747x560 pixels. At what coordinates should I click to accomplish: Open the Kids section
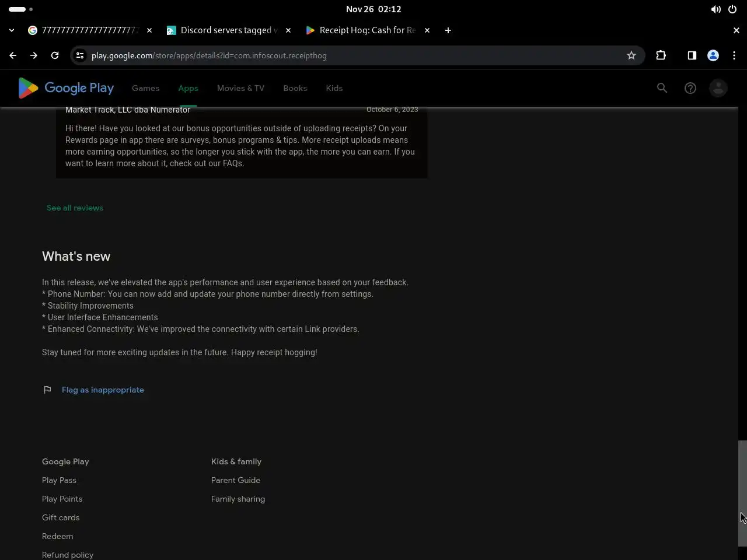click(x=334, y=88)
